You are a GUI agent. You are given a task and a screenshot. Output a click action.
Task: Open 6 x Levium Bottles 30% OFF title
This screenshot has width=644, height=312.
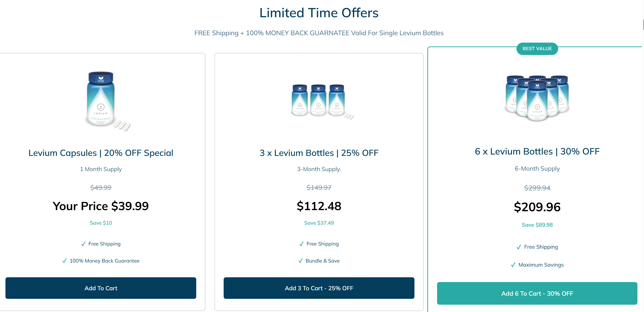[x=537, y=152]
